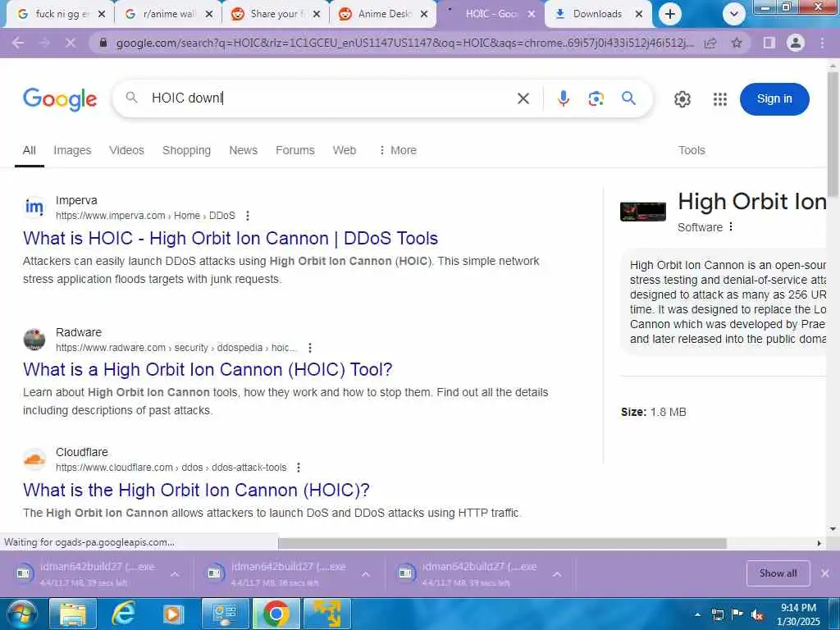Switch to the Forums results tab
This screenshot has height=630, width=840.
click(x=295, y=151)
